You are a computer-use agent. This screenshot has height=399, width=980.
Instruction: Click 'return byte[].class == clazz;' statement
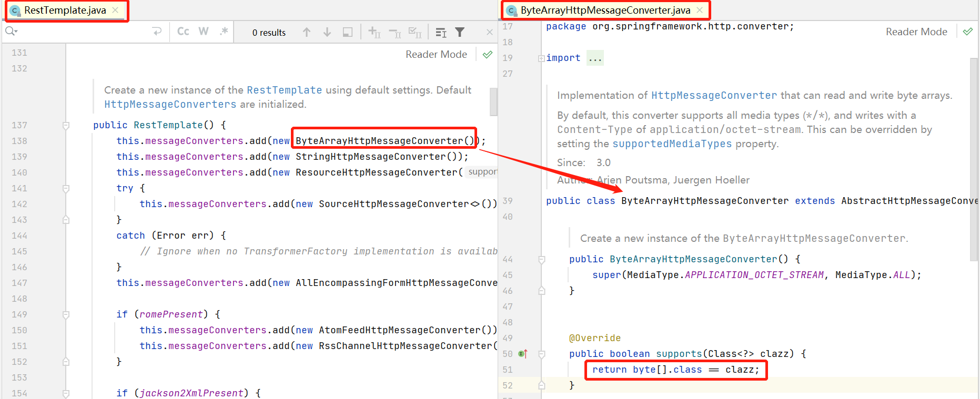[676, 370]
